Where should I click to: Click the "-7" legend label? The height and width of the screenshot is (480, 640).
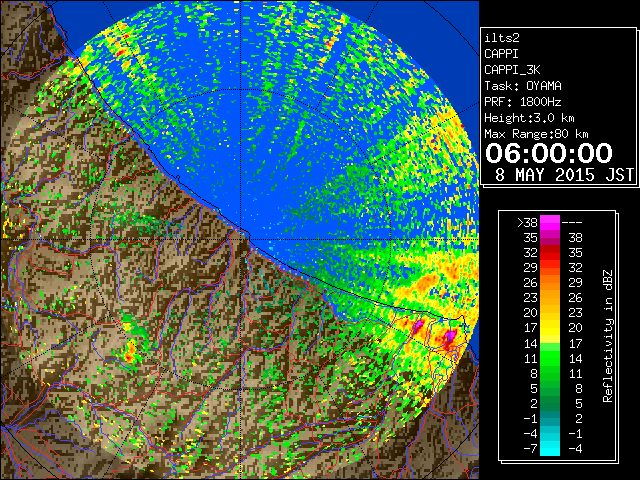tap(530, 448)
